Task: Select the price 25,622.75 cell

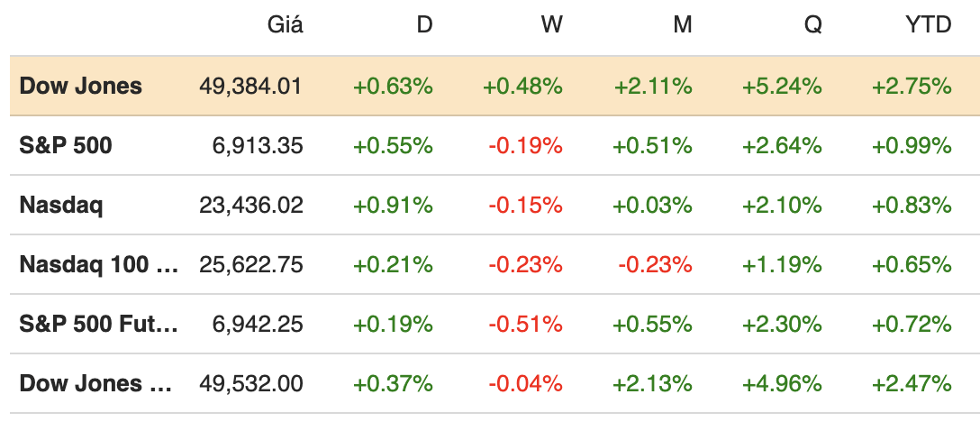Action: (251, 264)
